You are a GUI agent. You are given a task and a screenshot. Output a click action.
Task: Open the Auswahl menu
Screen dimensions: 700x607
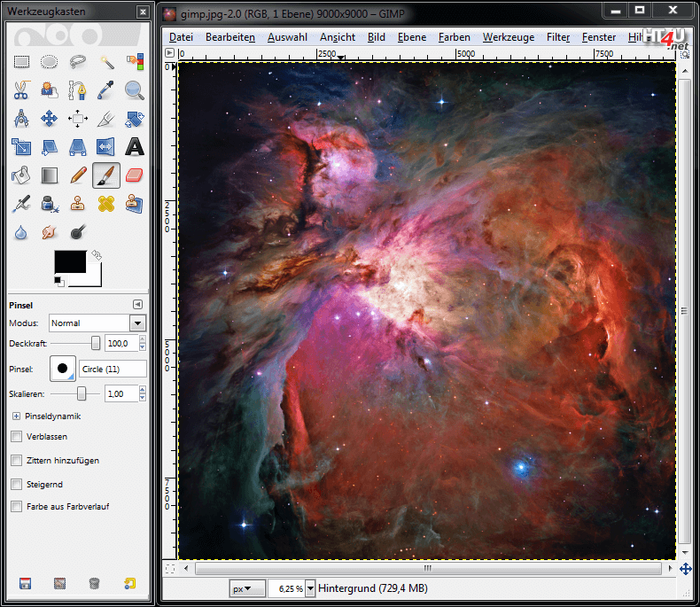point(287,37)
